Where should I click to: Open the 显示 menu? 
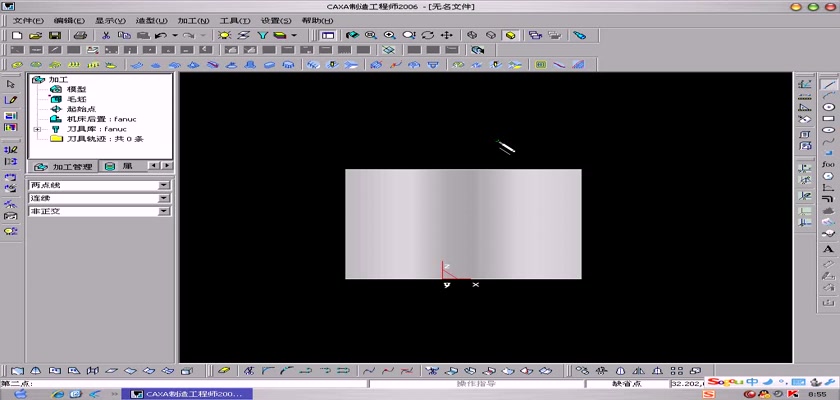(110, 20)
